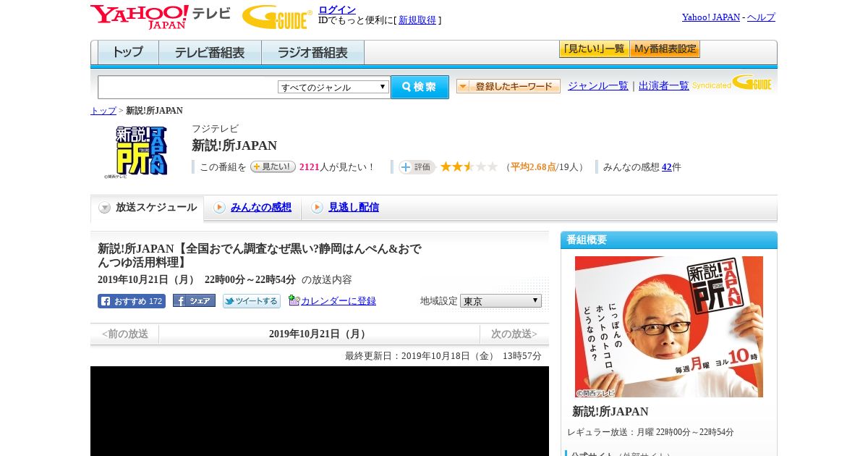Click the 2121人が見たい! count text
The width and height of the screenshot is (868, 456).
[x=336, y=167]
